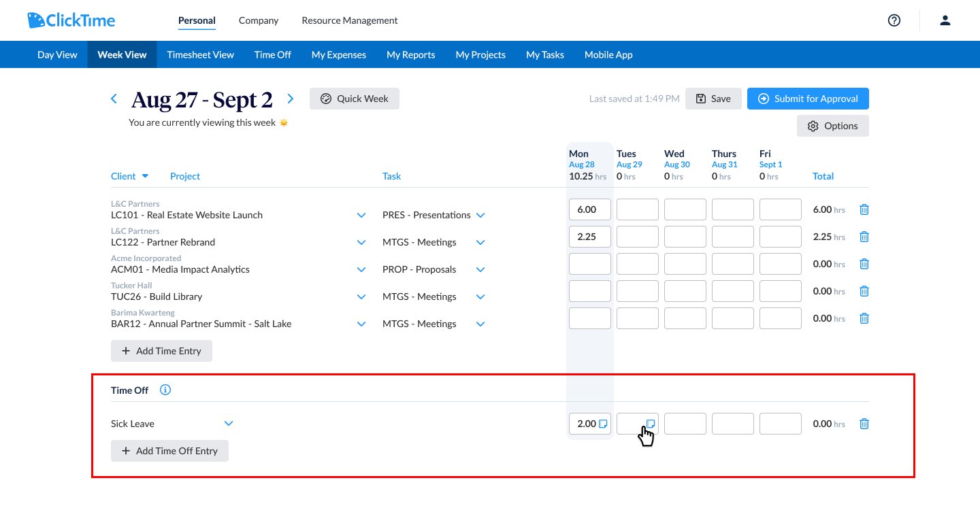Image resolution: width=980 pixels, height=508 pixels.
Task: Click Wednesday hours field for ACM01 row
Action: click(685, 264)
